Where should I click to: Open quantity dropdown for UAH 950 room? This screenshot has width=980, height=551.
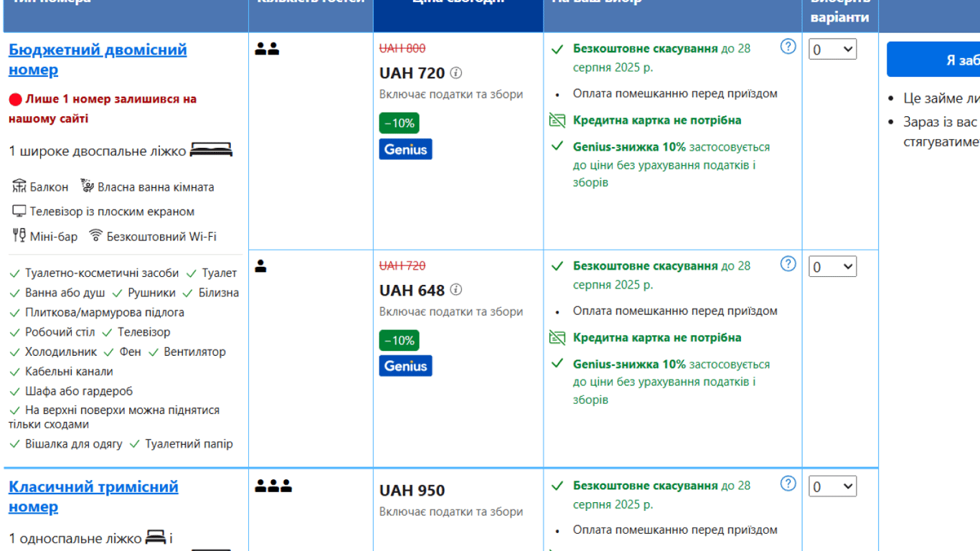pos(832,486)
